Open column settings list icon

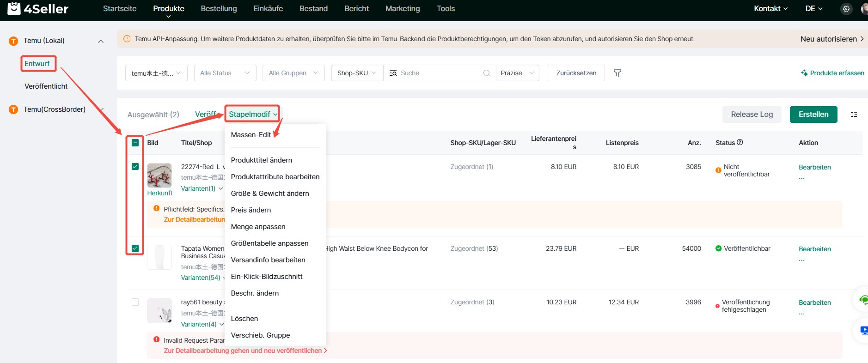click(x=854, y=115)
